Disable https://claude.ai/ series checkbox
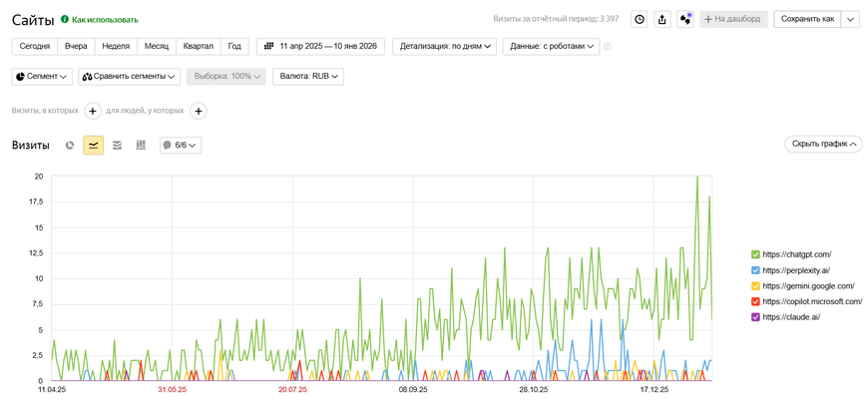The image size is (868, 413). [x=755, y=317]
